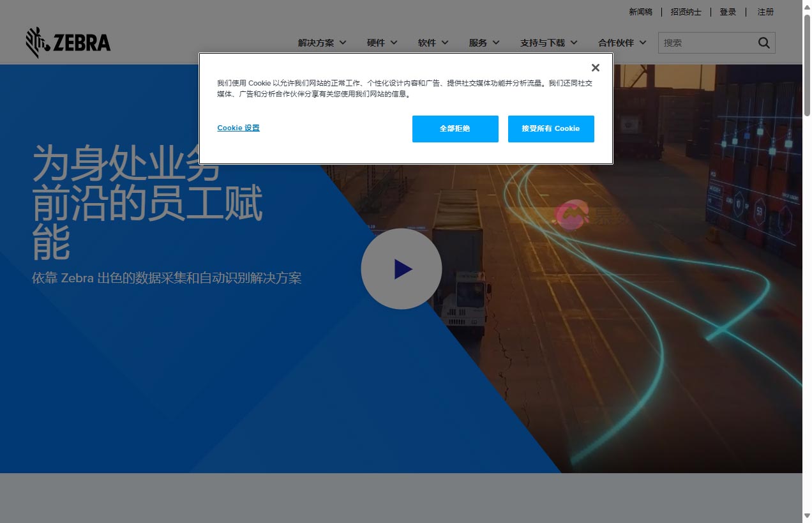
Task: Click inside the 搜索 search field
Action: point(709,42)
